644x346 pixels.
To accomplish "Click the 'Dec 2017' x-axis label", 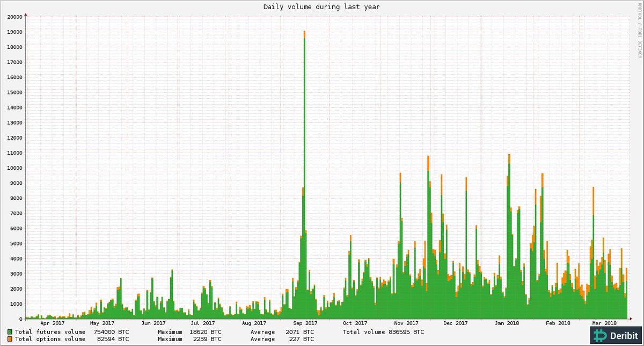I will tap(456, 323).
